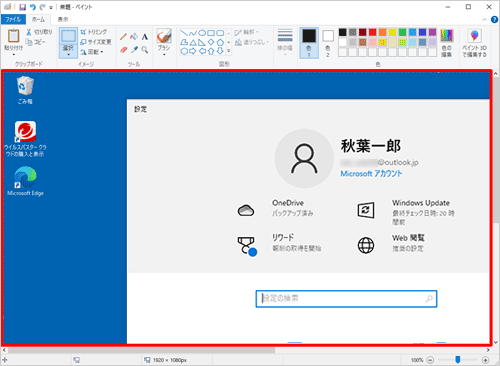This screenshot has width=500, height=366.
Task: Click トリミング to crop image
Action: [x=94, y=32]
